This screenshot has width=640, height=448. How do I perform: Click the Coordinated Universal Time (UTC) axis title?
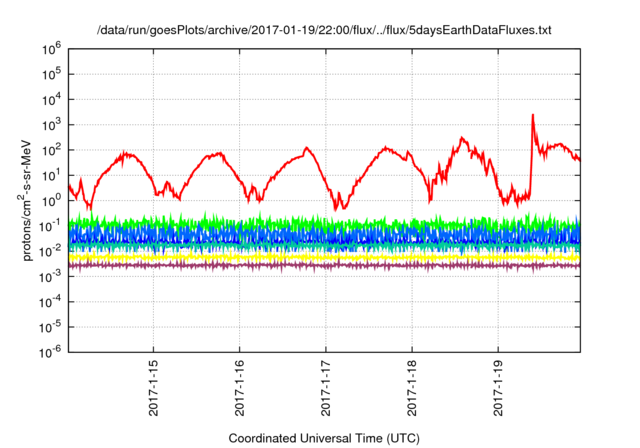point(324,438)
